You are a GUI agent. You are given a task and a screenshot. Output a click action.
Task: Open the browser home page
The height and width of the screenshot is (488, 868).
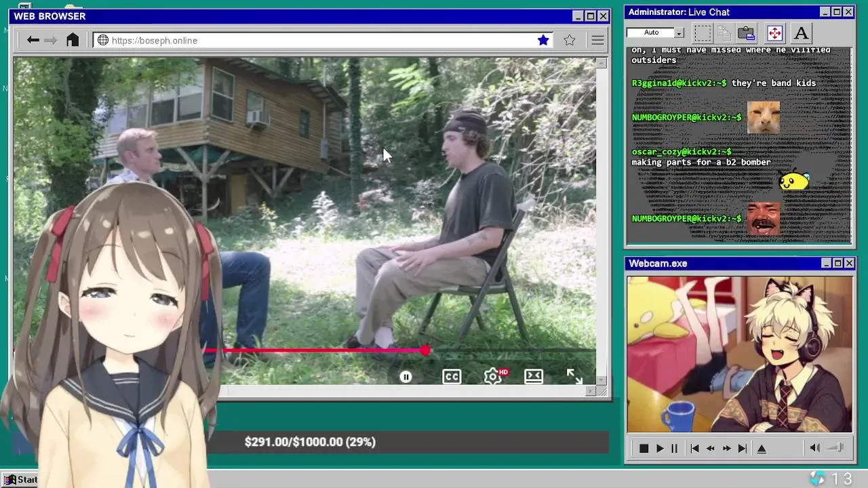pyautogui.click(x=73, y=40)
